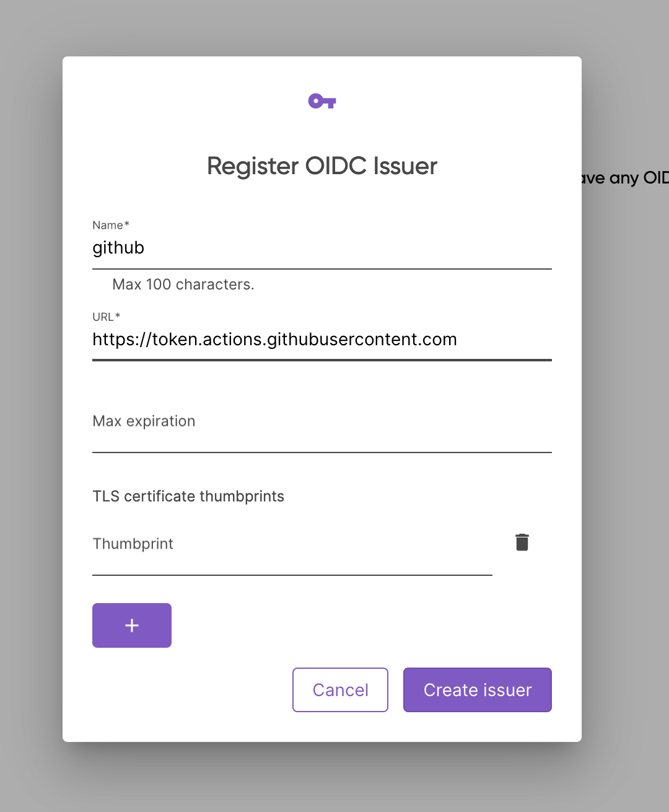Select the 'Max 100 characters' helper text
The image size is (669, 812).
[x=183, y=284]
